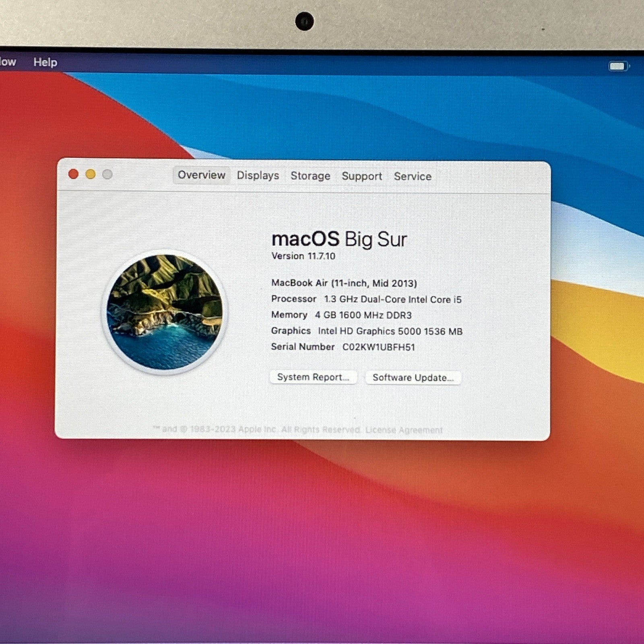Close the About This Mac window
The image size is (644, 644).
[x=73, y=174]
